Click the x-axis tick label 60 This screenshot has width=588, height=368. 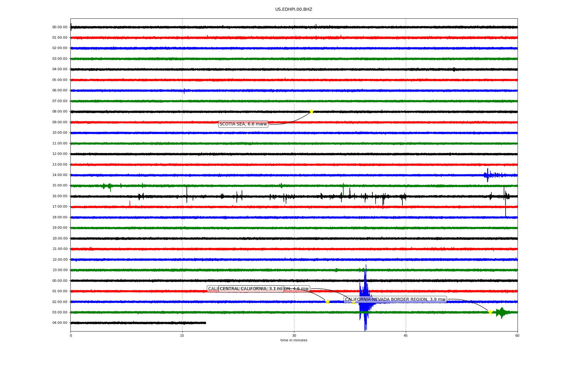point(517,336)
